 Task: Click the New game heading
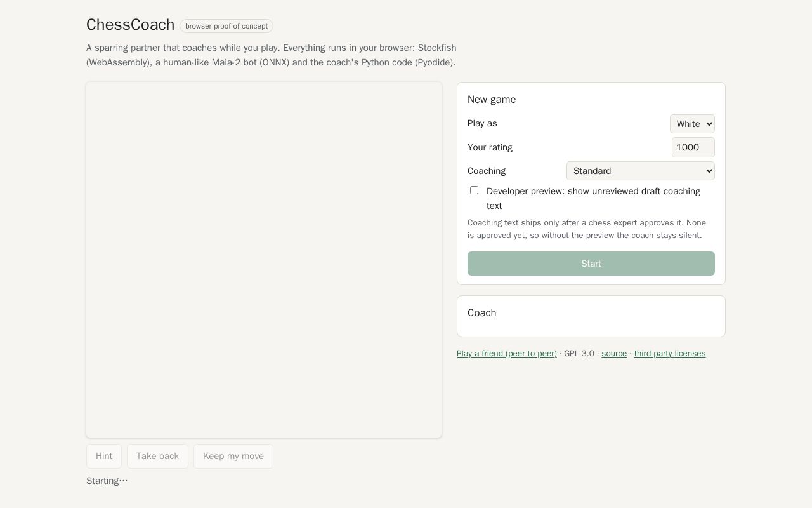492,100
